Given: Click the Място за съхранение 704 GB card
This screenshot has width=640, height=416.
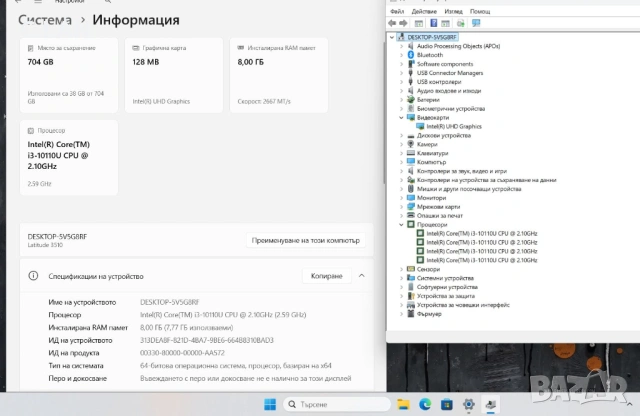Looking at the screenshot, I should pos(69,75).
